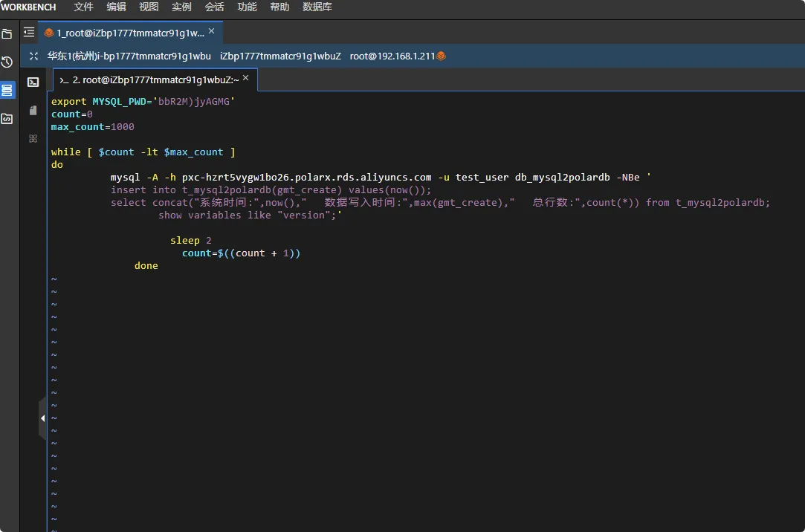
Task: Open the history clock icon in sidebar
Action: pyautogui.click(x=7, y=62)
